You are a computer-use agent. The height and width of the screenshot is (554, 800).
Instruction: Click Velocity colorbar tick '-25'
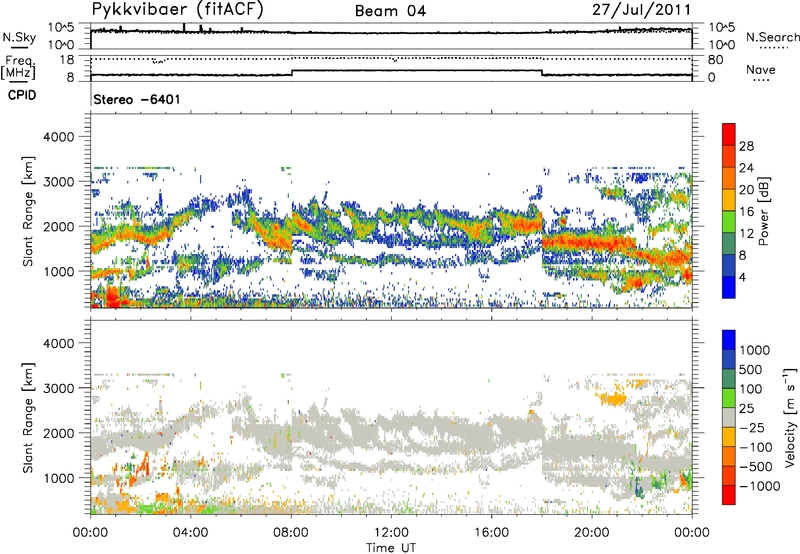(x=752, y=427)
